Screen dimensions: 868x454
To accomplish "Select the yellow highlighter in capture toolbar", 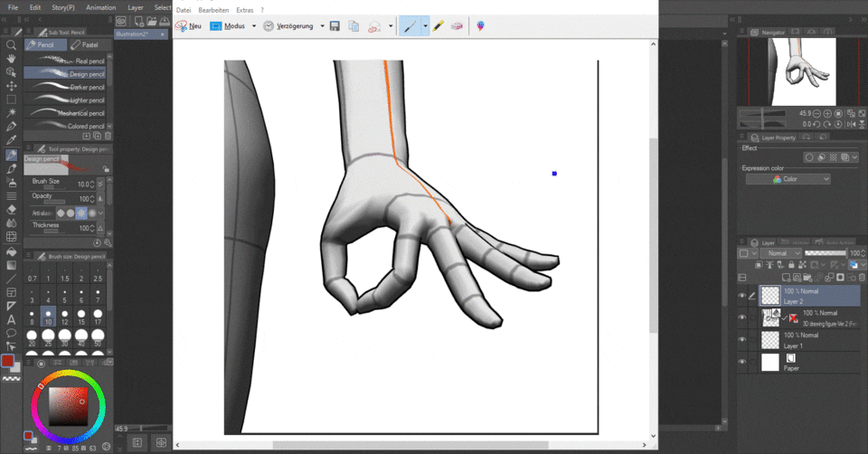I will pos(438,26).
